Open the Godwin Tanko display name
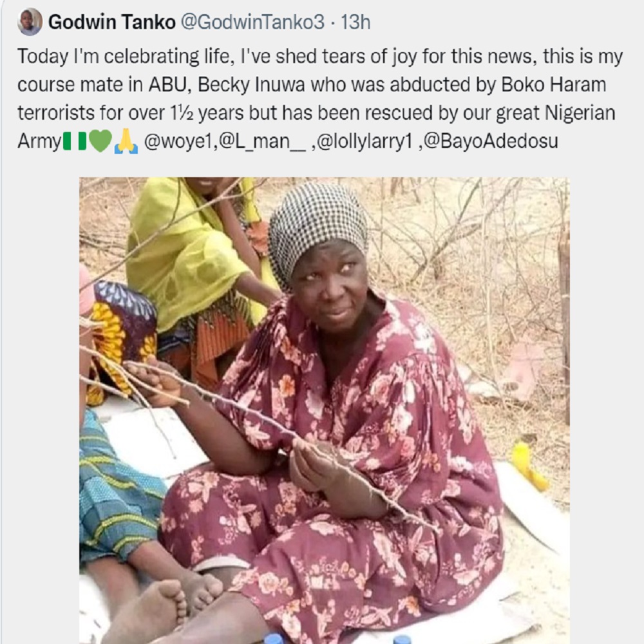The image size is (644, 644). click(111, 22)
